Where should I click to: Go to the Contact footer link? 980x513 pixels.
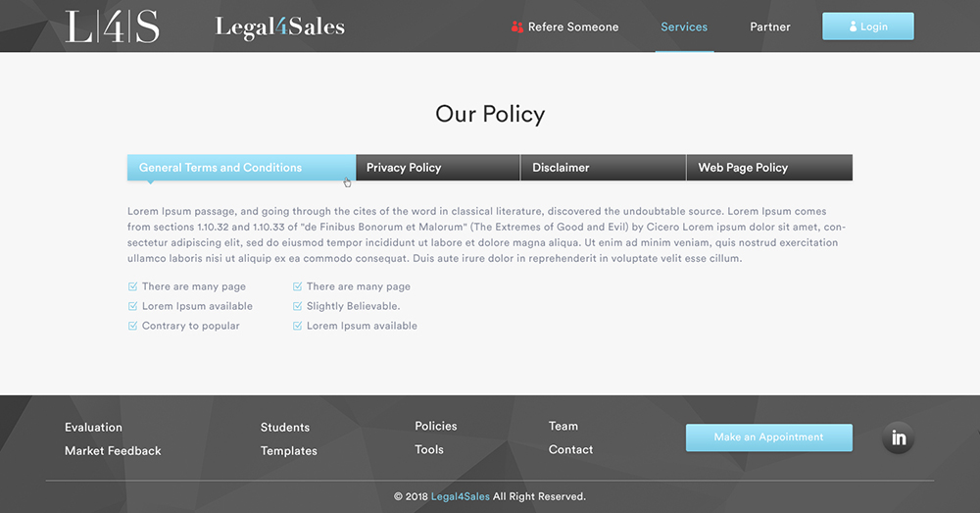tap(570, 450)
